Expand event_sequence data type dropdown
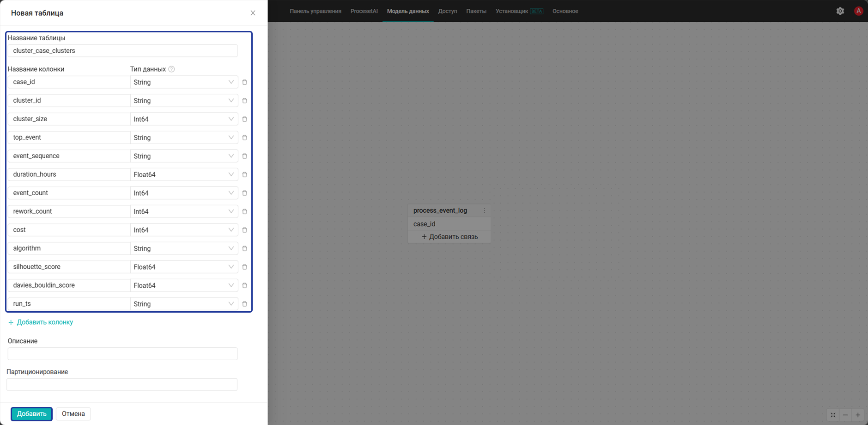868x425 pixels. pos(184,156)
